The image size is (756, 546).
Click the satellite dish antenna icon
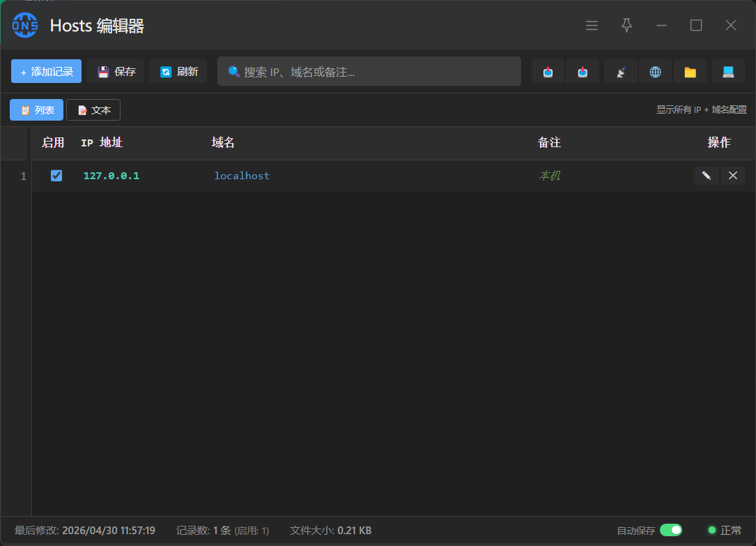coord(621,72)
